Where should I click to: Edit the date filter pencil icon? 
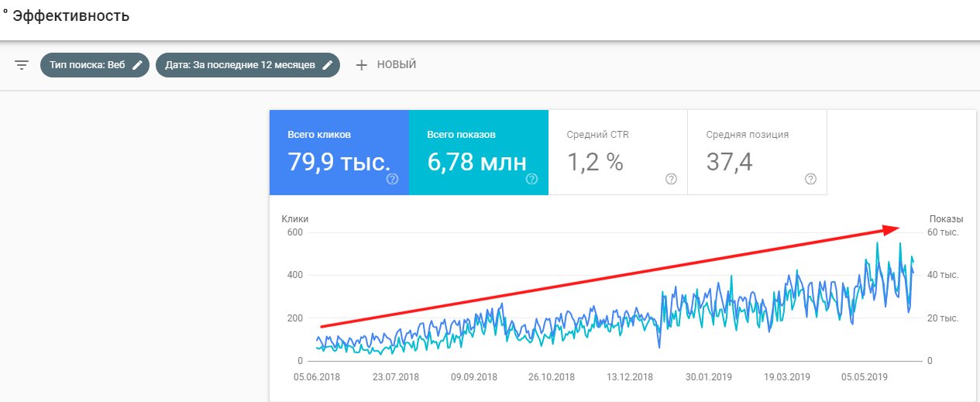tap(328, 65)
